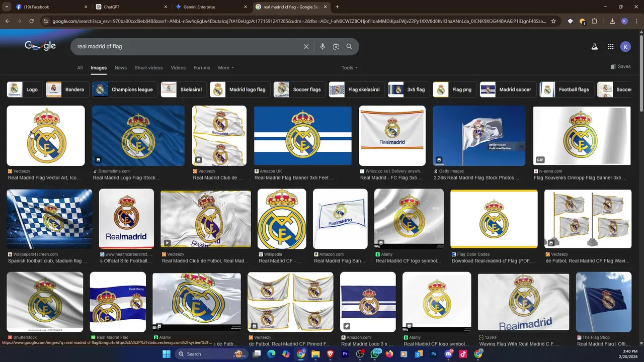
Task: Open the Google account avatar K
Action: (626, 46)
